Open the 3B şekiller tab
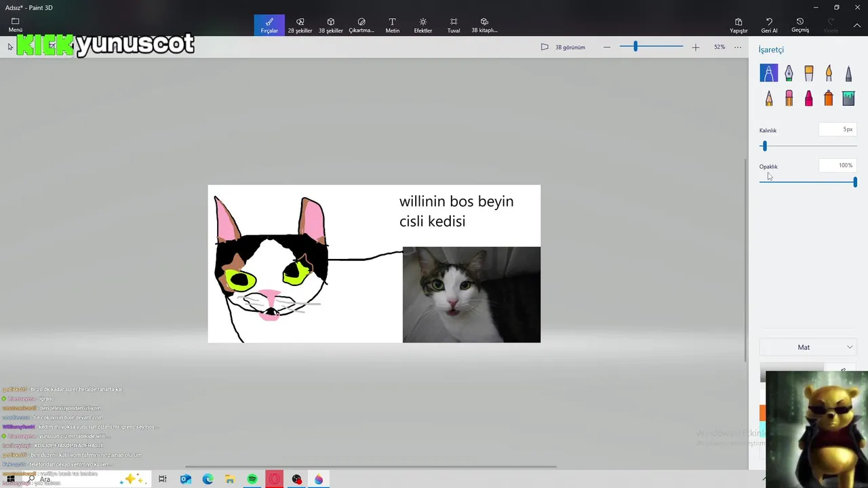The height and width of the screenshot is (488, 868). (331, 25)
